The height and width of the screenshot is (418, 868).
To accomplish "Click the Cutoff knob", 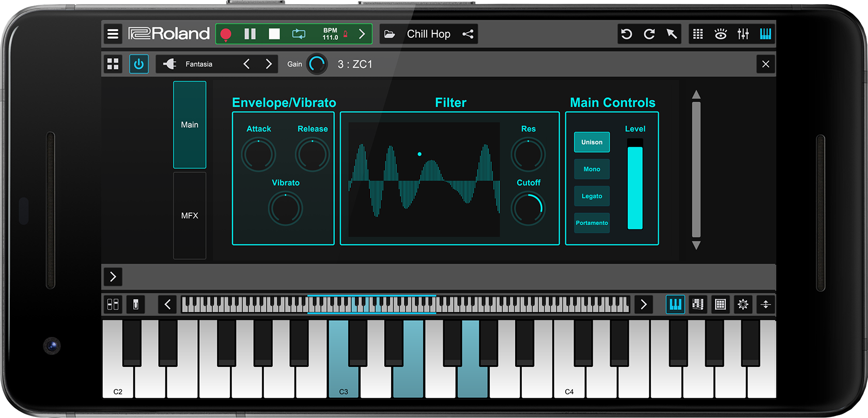I will [x=528, y=208].
